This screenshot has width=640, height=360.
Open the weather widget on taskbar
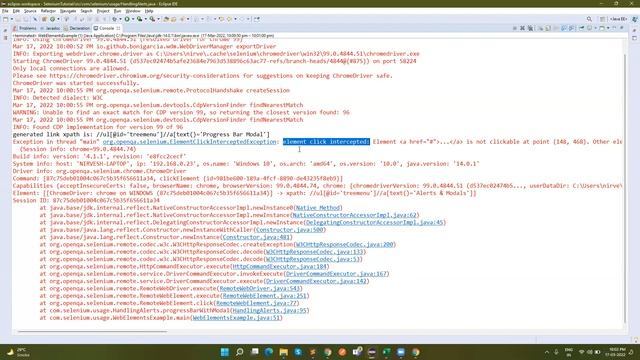(x=18, y=352)
